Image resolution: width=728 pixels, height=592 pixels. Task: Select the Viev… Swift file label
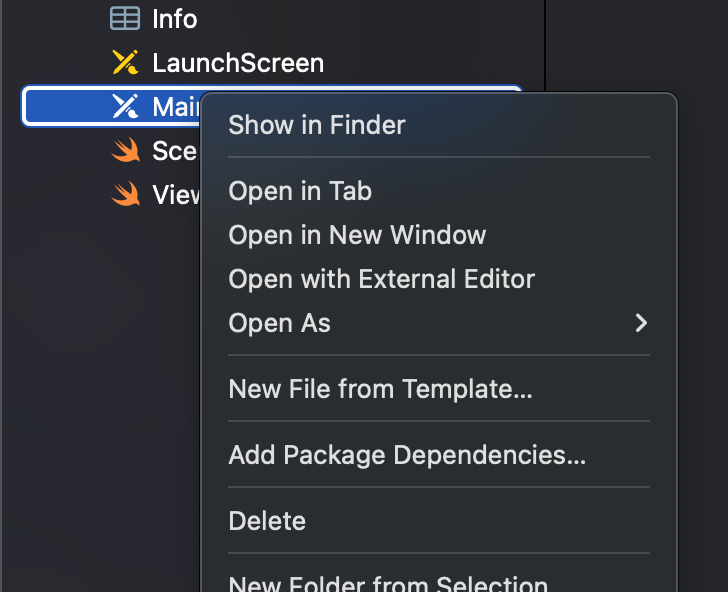pyautogui.click(x=176, y=194)
